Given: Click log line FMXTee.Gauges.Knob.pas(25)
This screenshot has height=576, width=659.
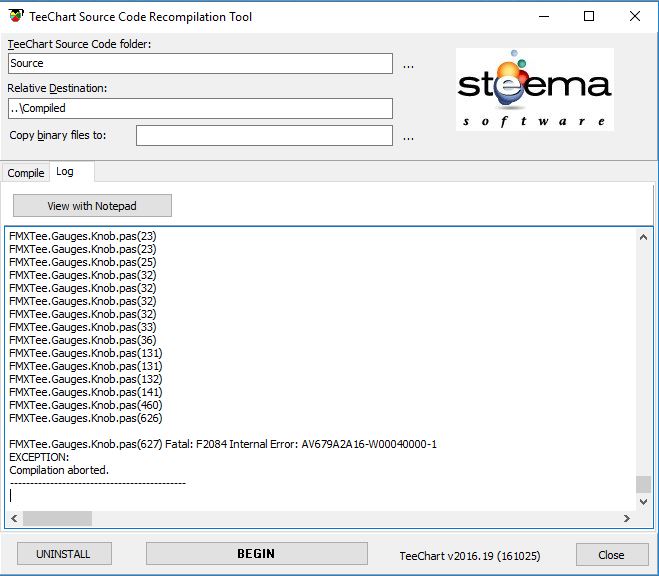Looking at the screenshot, I should point(83,262).
